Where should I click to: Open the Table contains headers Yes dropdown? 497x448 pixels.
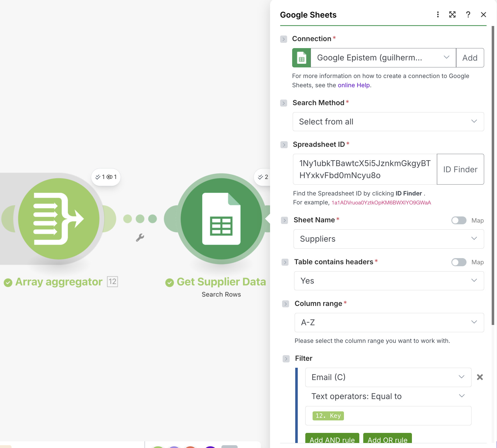389,281
